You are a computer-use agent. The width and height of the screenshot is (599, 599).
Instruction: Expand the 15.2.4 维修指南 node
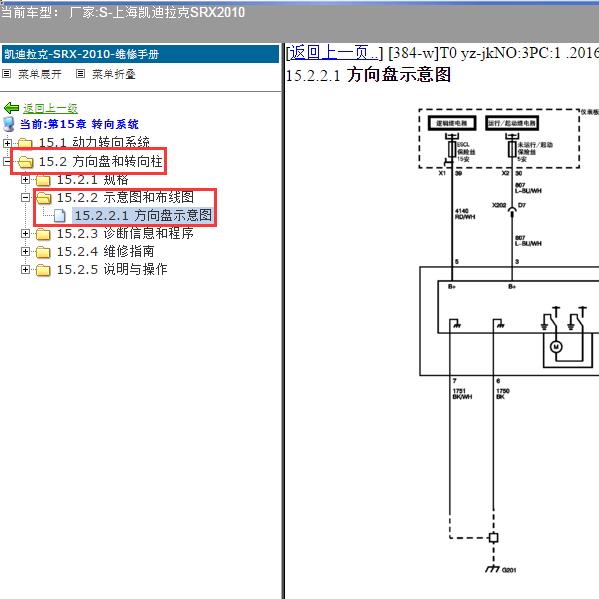point(25,251)
